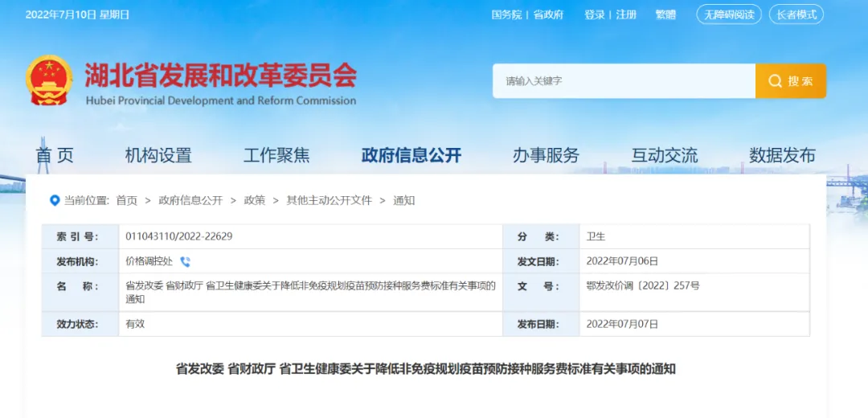Open 数据发布 in the navigation bar
Viewport: 868px width, 418px height.
tap(782, 156)
